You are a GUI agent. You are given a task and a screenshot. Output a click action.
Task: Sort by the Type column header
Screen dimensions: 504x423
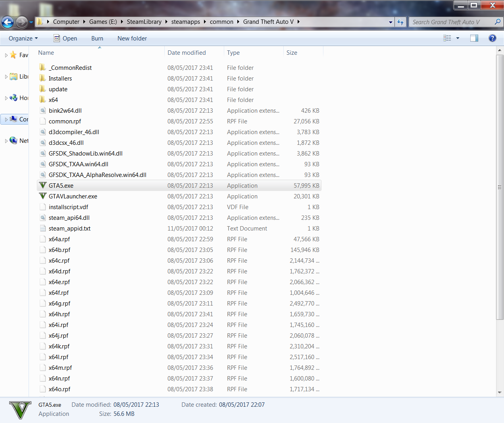(x=254, y=52)
